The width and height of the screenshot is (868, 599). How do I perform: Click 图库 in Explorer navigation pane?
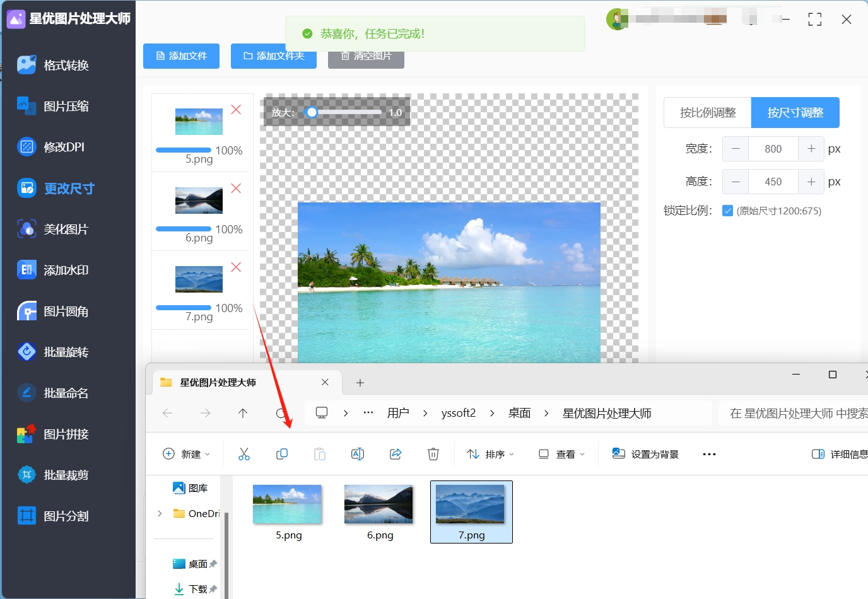click(x=190, y=488)
